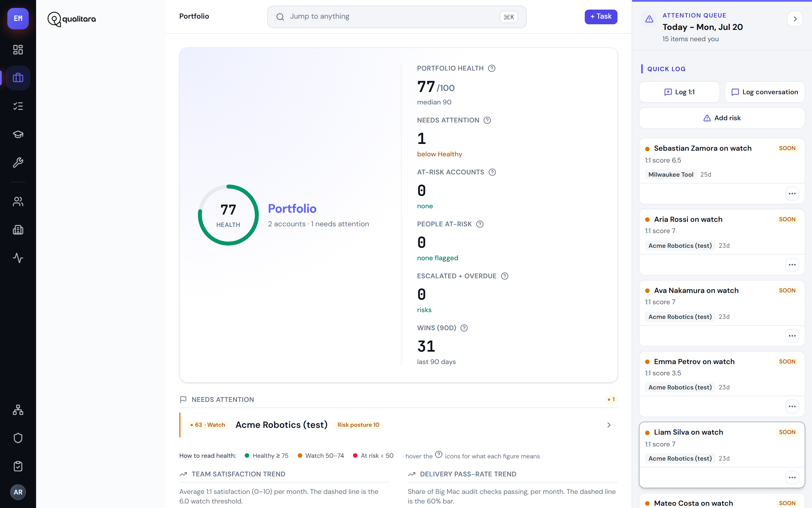This screenshot has height=508, width=812.
Task: Click the Needs Attention count badge
Action: click(x=611, y=399)
